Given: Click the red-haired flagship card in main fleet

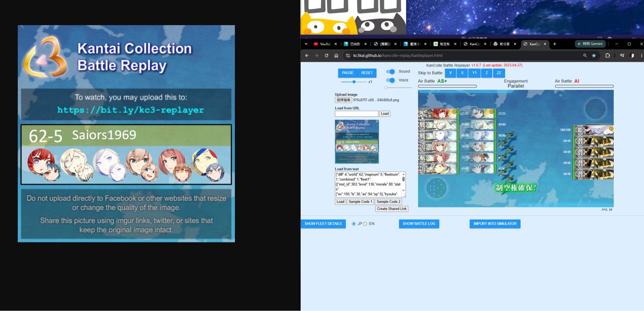Looking at the screenshot, I should click(x=437, y=114).
